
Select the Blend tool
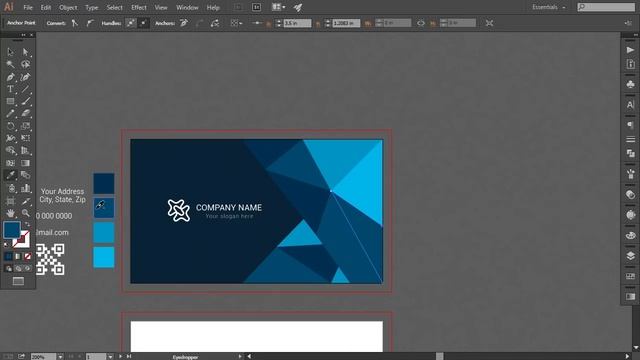click(x=25, y=175)
